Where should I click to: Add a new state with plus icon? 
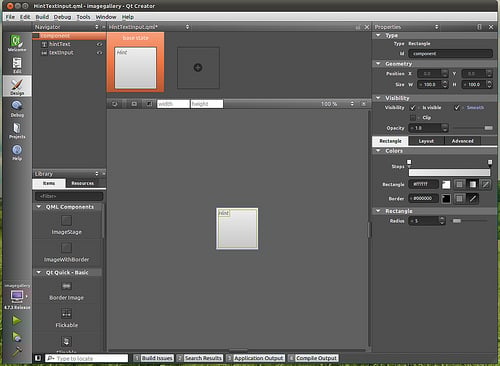click(x=198, y=68)
